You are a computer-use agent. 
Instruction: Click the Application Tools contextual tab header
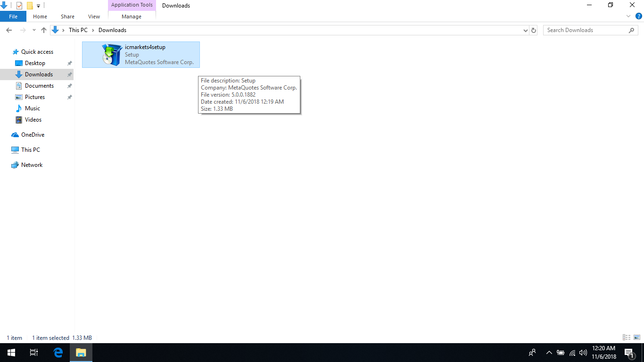[132, 5]
